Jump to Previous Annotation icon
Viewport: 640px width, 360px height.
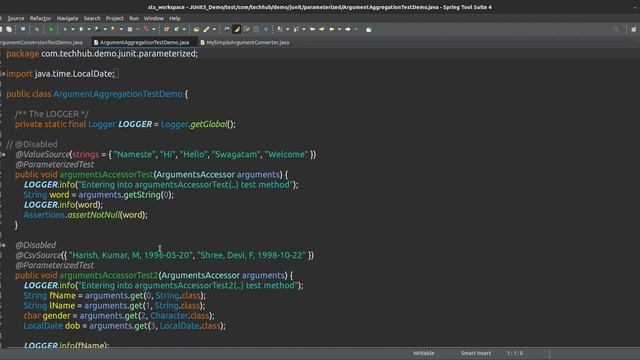click(296, 29)
